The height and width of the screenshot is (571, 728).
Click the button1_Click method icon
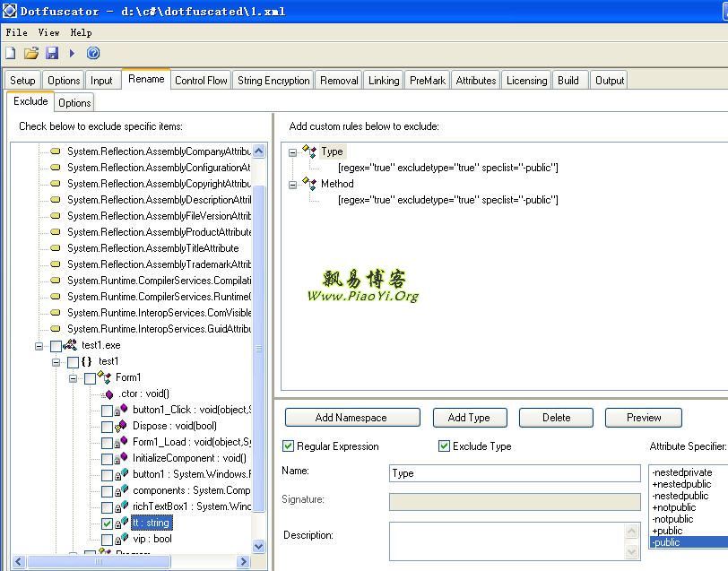point(121,410)
